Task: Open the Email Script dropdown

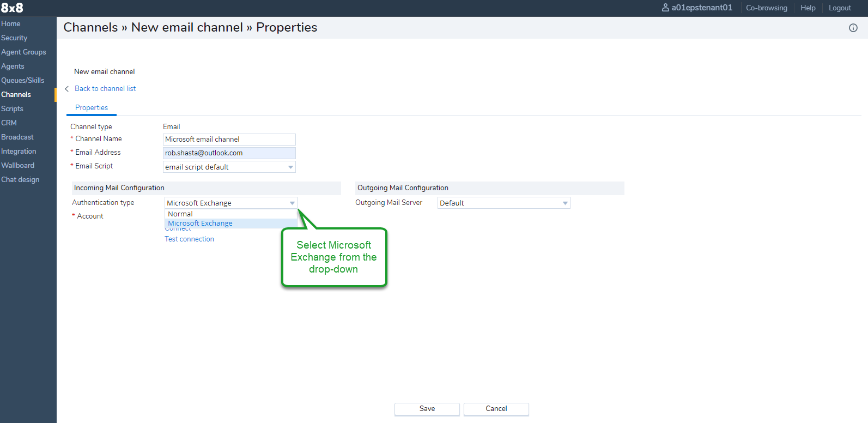Action: coord(229,167)
